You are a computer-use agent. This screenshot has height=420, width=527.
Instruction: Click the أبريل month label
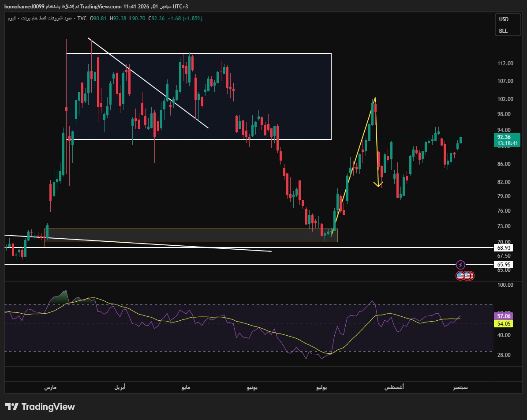(x=120, y=387)
